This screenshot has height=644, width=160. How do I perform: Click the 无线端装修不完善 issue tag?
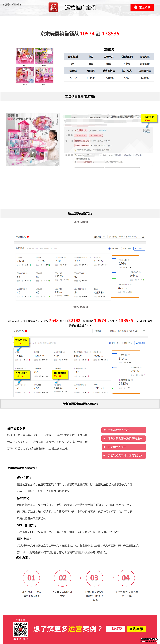point(124,430)
